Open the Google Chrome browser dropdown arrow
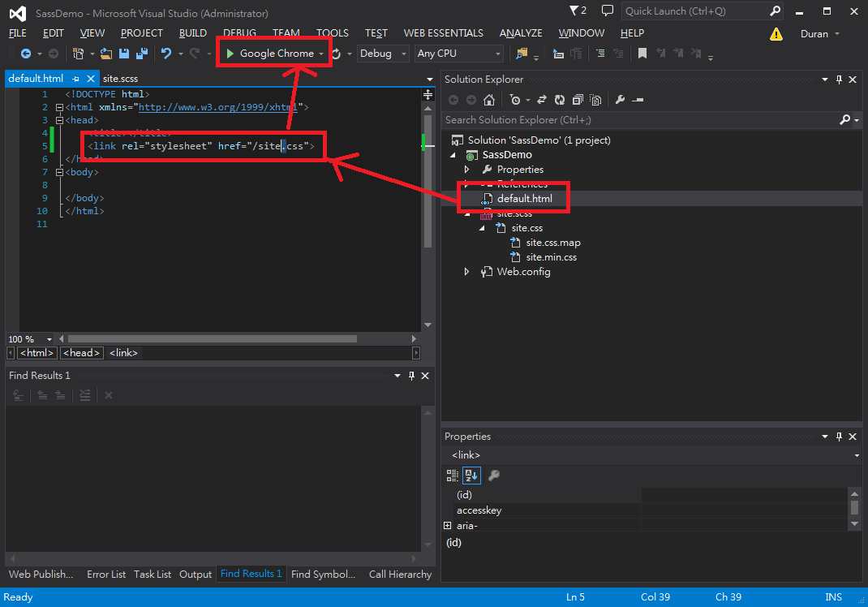Viewport: 868px width, 607px height. point(321,54)
